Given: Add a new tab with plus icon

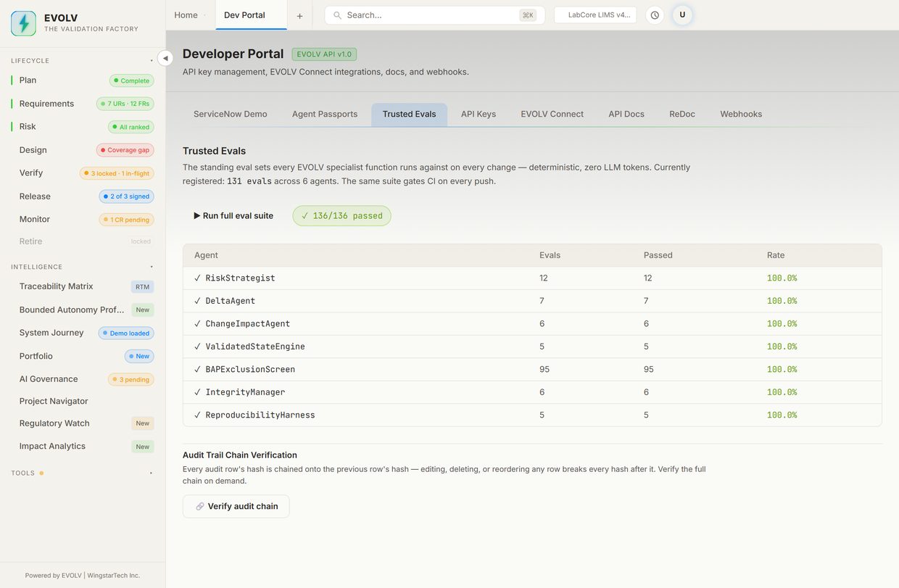Looking at the screenshot, I should [x=299, y=15].
